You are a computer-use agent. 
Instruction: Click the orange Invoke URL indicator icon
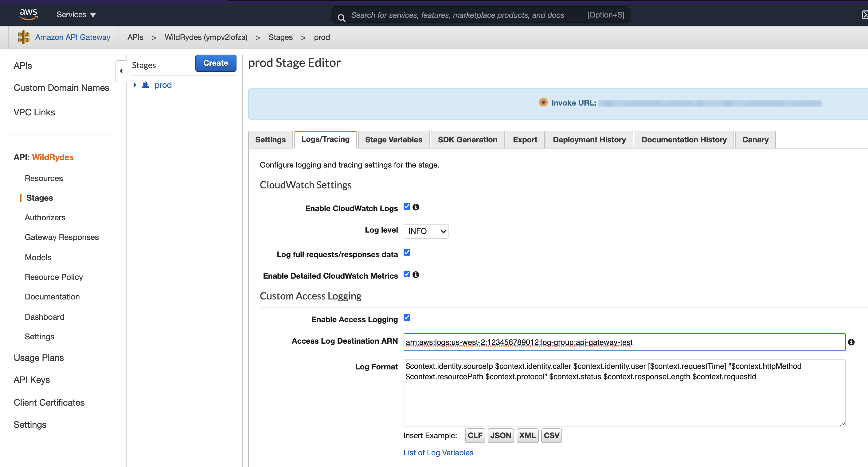coord(543,102)
